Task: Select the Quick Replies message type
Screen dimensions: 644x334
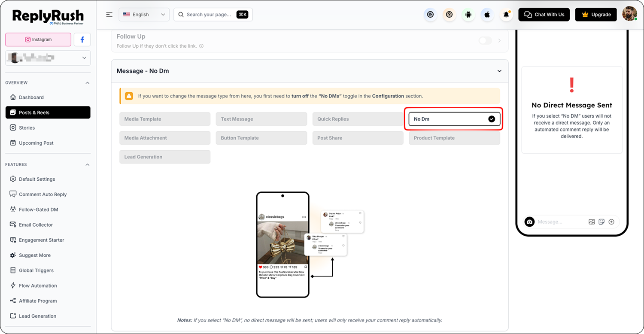Action: (x=358, y=119)
